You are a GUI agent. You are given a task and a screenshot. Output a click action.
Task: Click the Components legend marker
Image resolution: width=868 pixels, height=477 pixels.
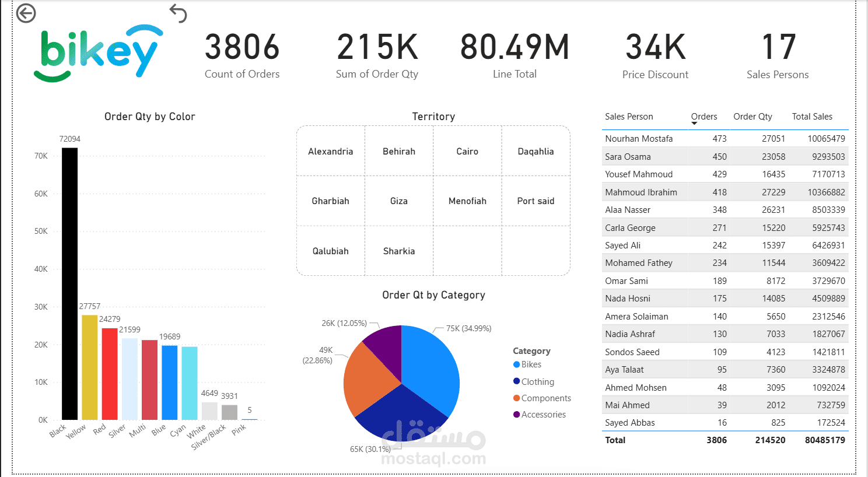click(x=516, y=398)
